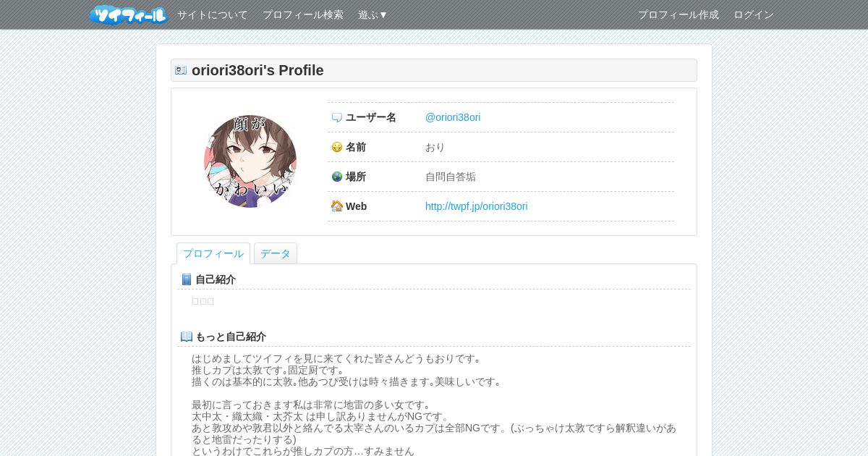868x456 pixels.
Task: Click the line 推しカプは太敦です。固定厨です。
Action: [x=269, y=370]
